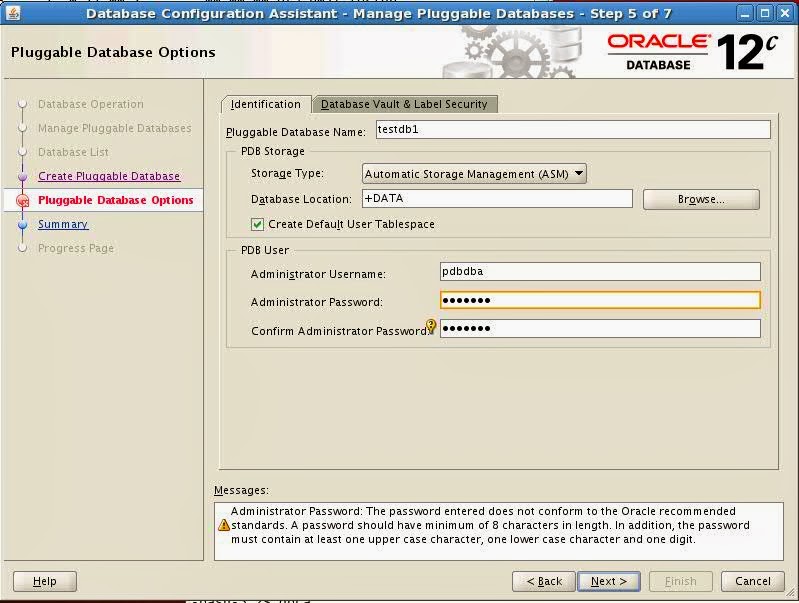Click the yellow hint icon beside Confirm Administrator Password
Viewport: 799px width, 603px height.
click(x=431, y=325)
